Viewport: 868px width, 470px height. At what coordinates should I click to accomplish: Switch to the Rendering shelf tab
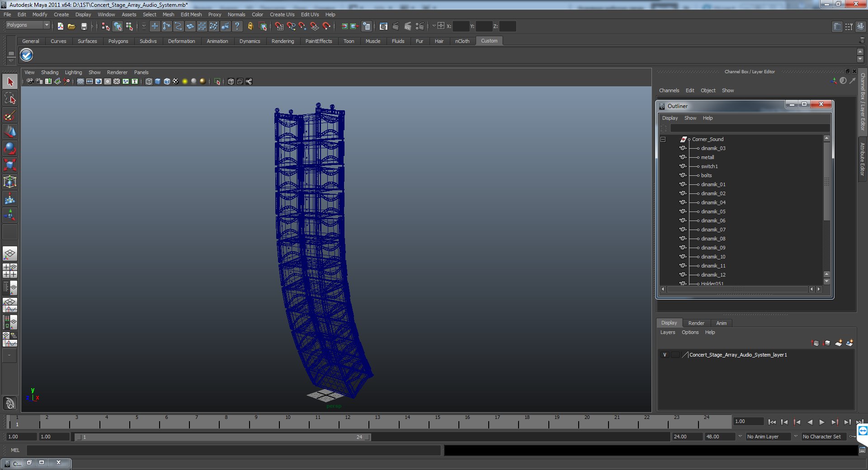pyautogui.click(x=283, y=41)
